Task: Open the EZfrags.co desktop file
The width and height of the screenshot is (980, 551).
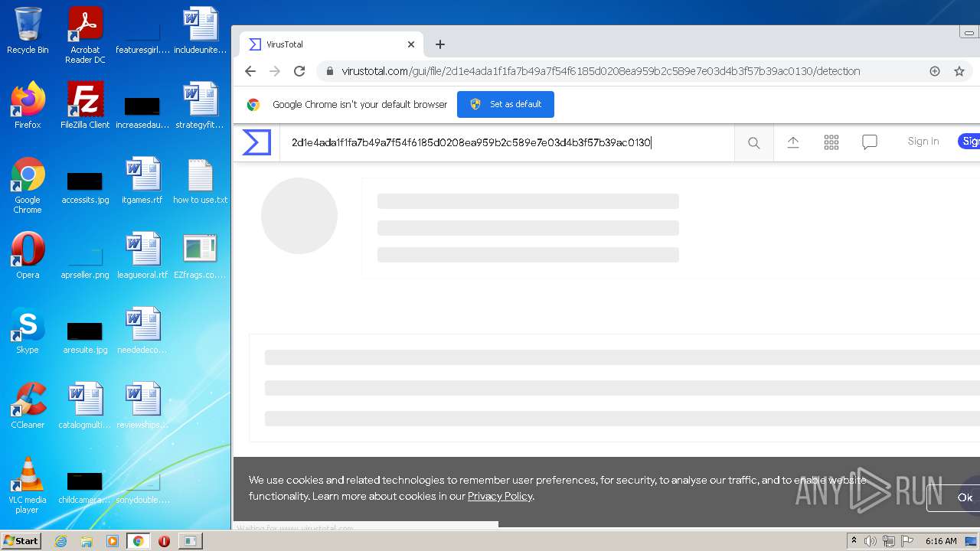Action: [201, 256]
